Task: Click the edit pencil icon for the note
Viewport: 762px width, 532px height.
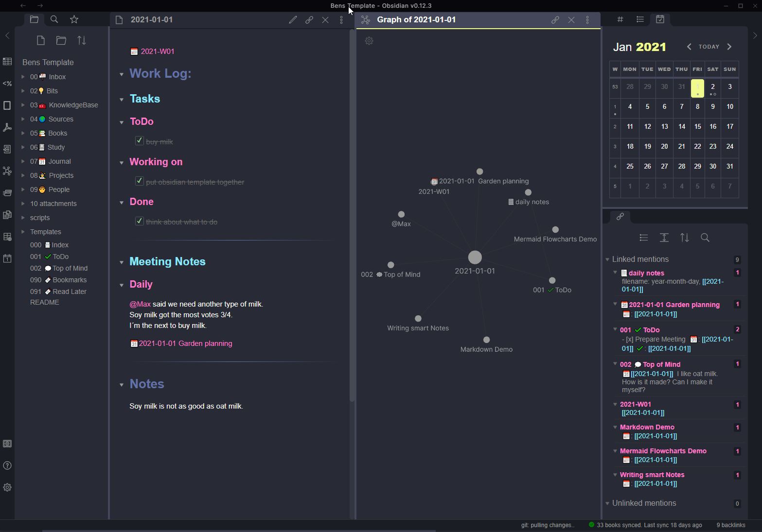Action: coord(293,20)
